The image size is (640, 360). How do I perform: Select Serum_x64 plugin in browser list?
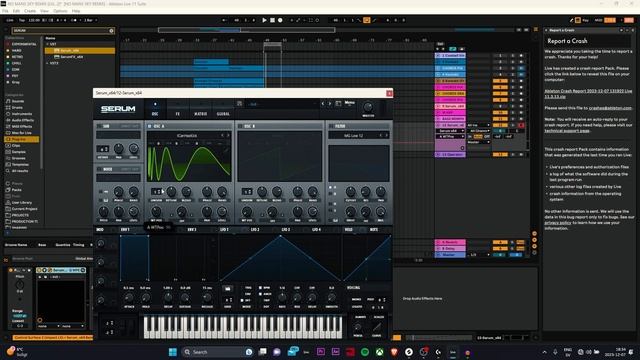pyautogui.click(x=80, y=51)
